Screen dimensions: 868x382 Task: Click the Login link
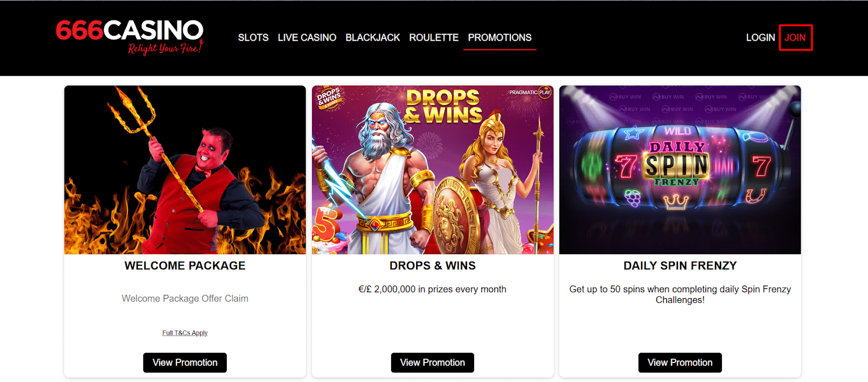coord(761,37)
